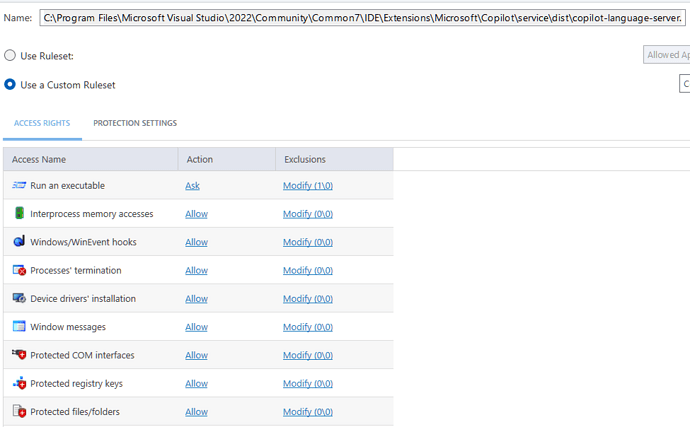Click the Window messages icon
This screenshot has width=690, height=427.
point(19,326)
